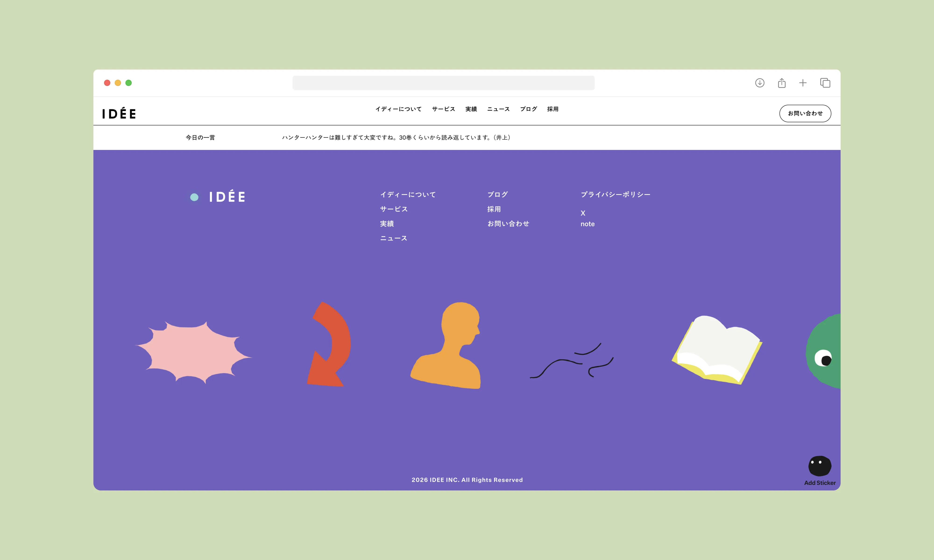
Task: Open 実績 in top navigation
Action: (x=471, y=109)
